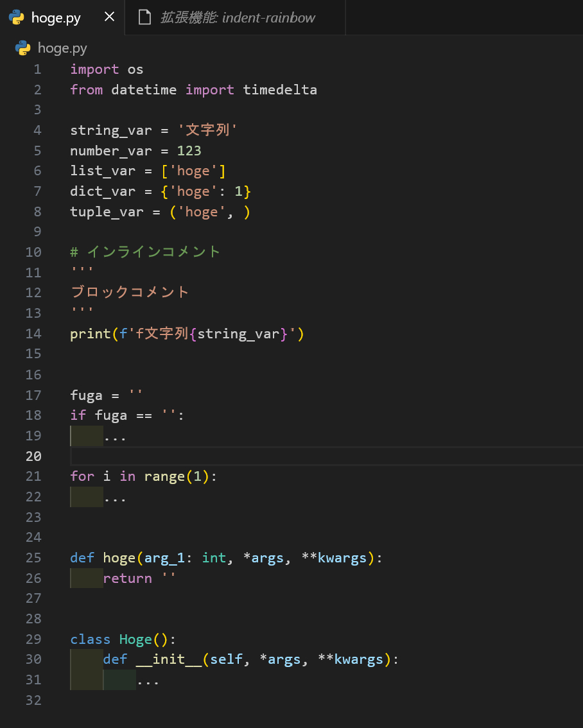583x728 pixels.
Task: Click the indent guide block on line 19
Action: click(x=85, y=436)
